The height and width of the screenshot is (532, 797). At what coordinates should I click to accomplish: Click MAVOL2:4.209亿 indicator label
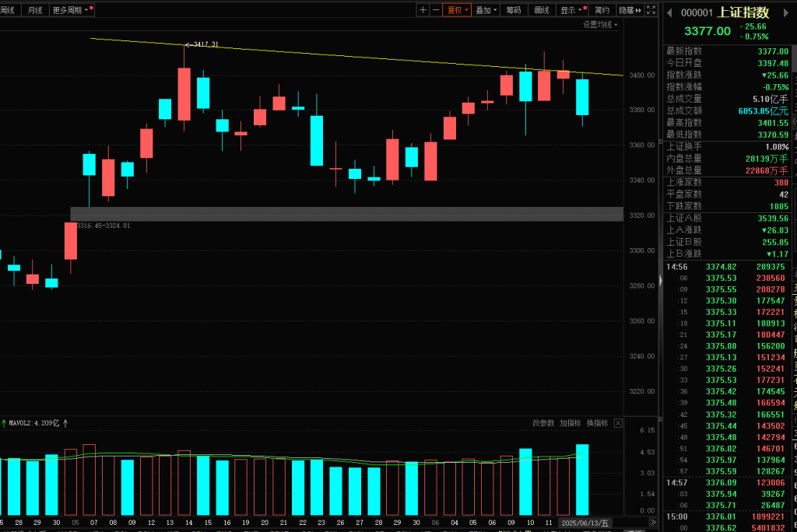34,423
